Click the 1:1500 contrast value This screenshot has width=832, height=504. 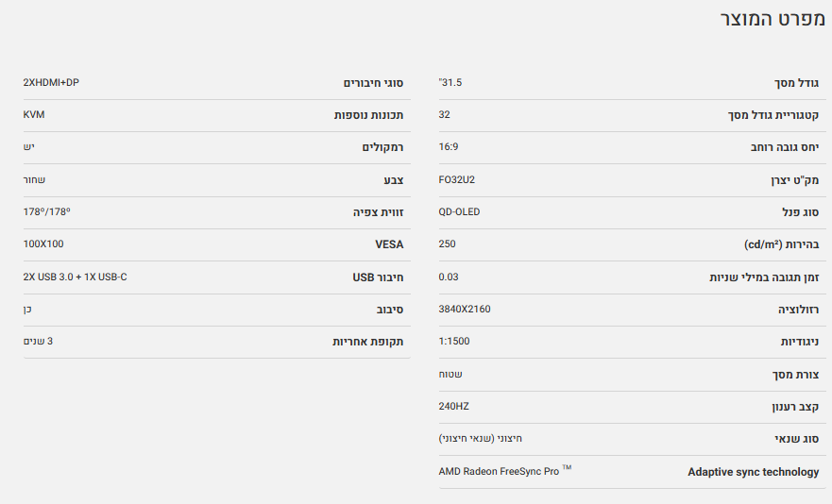pos(454,342)
